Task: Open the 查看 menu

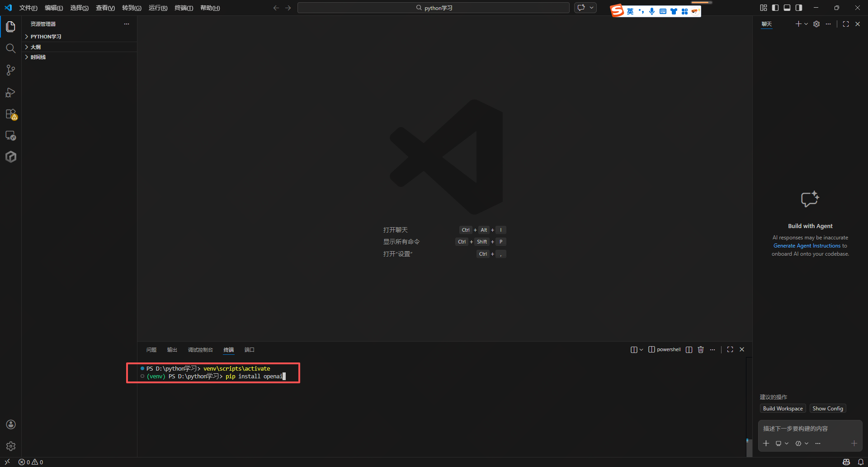Action: (105, 8)
